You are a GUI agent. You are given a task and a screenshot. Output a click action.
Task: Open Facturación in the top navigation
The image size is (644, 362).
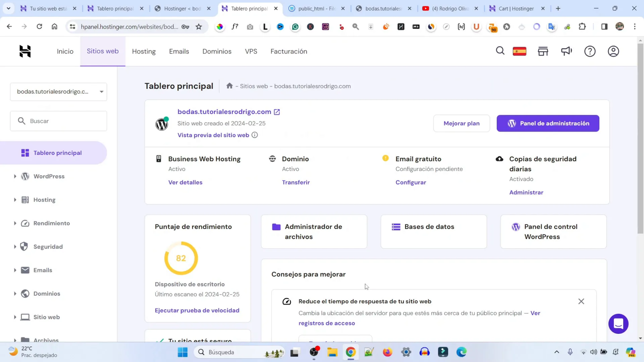click(289, 51)
